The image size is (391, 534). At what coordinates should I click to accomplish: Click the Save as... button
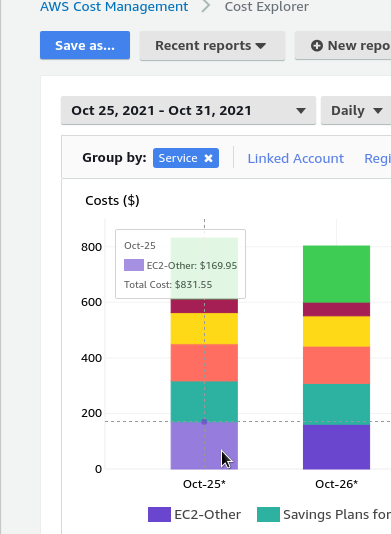click(85, 45)
